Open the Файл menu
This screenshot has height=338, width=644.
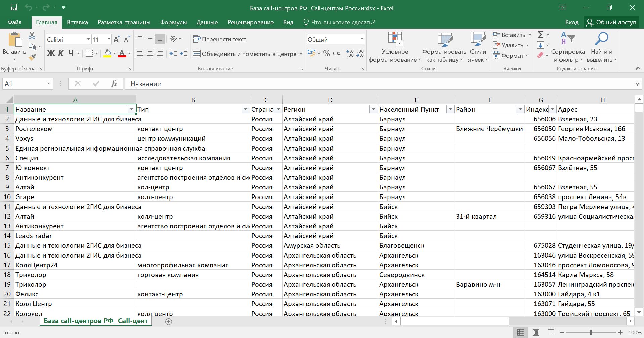pos(14,22)
